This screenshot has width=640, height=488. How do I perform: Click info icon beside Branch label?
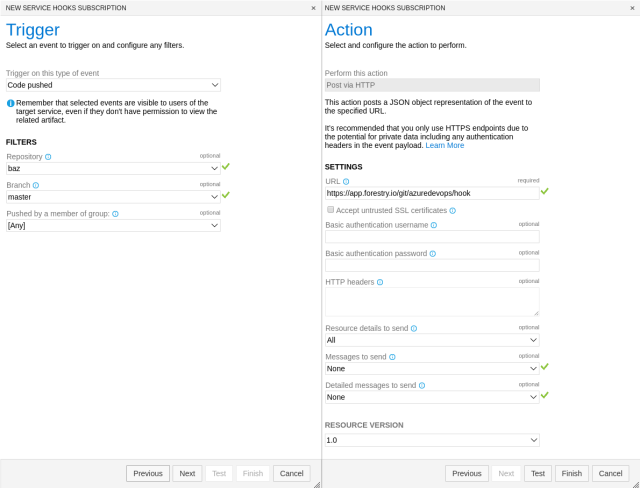(36, 185)
